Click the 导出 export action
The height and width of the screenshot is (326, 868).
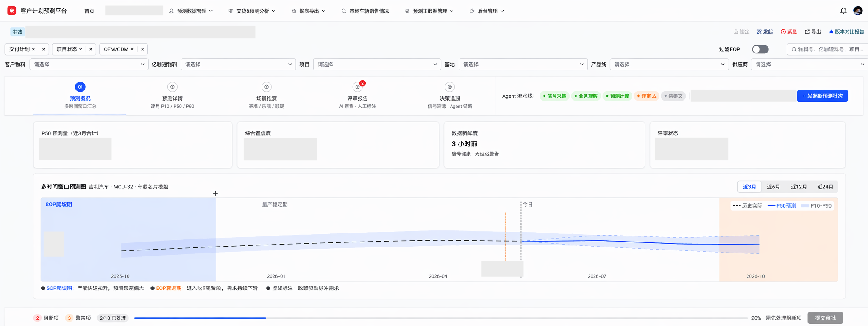(813, 32)
